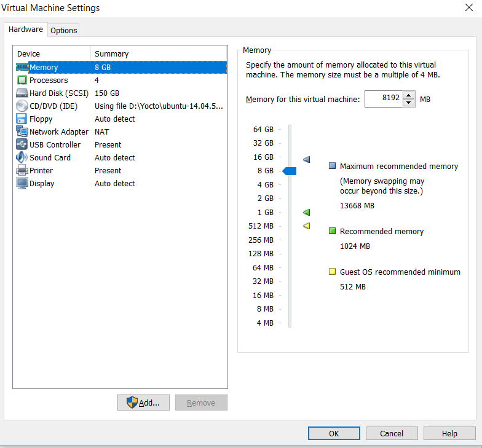This screenshot has height=448, width=482.
Task: Click the CD/DVD (IDE) disc icon
Action: 22,106
